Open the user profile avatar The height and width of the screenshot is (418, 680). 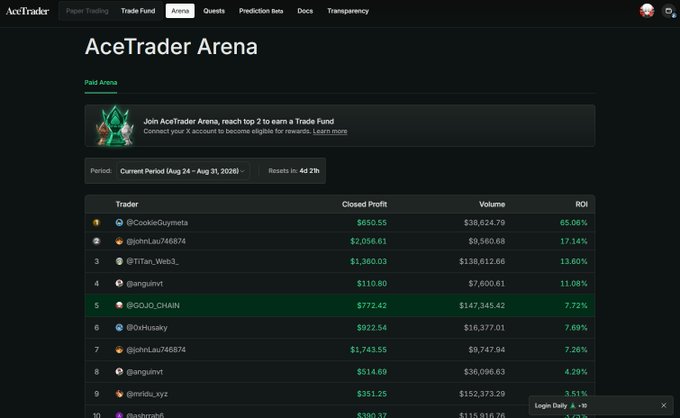click(x=647, y=11)
